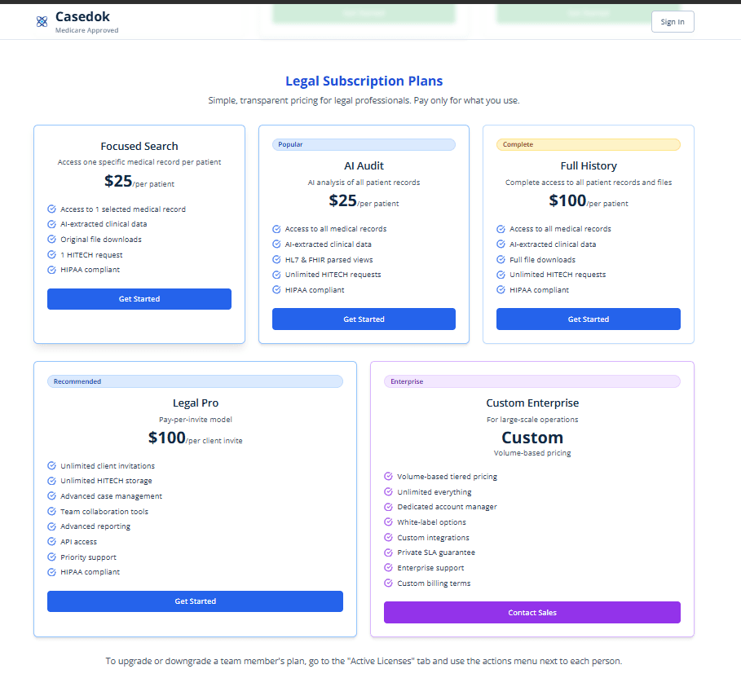Screen dimensions: 741x700
Task: Click checkmark icon beside 'Advanced case management'
Action: (x=52, y=496)
